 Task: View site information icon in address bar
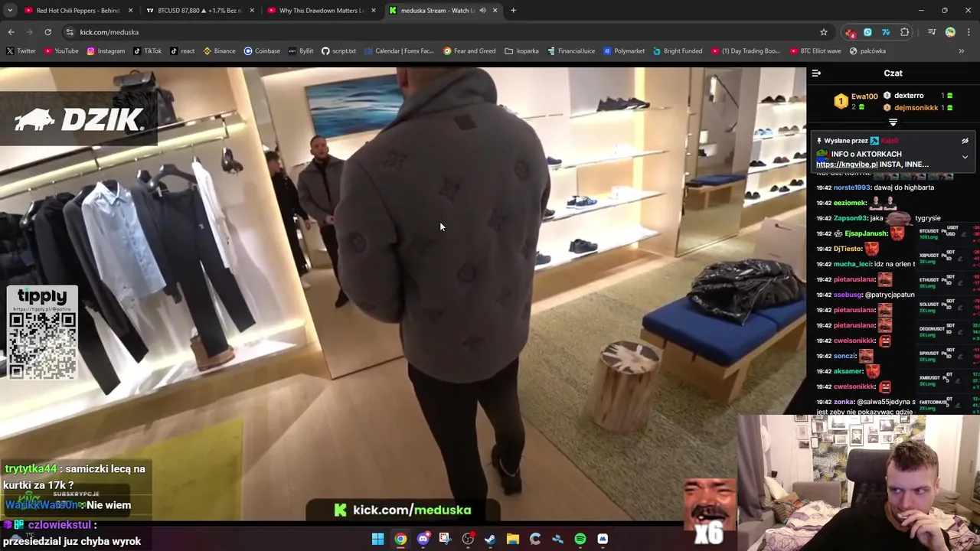[70, 32]
